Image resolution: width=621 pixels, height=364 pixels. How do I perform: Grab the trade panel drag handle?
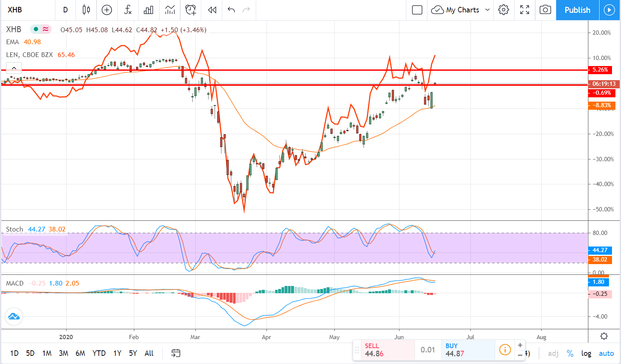[357, 350]
